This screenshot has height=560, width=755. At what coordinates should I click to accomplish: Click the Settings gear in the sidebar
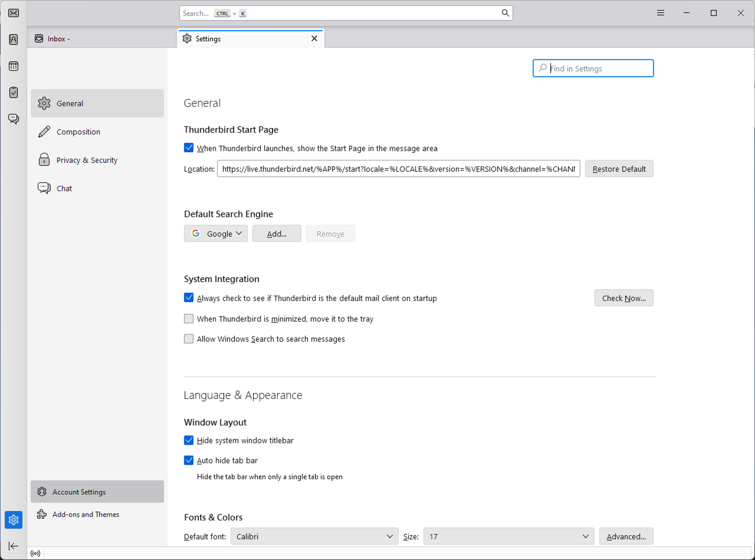(14, 520)
